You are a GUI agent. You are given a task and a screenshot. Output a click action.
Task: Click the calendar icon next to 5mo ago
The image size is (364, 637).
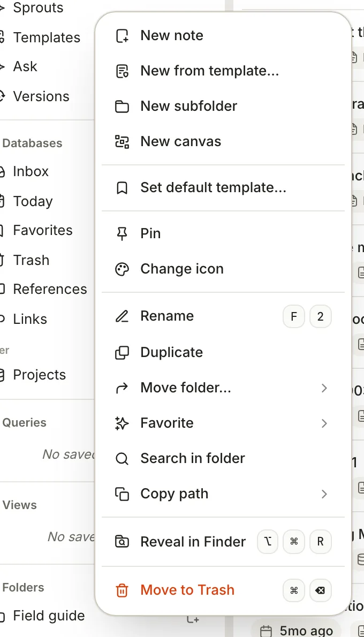[x=266, y=631]
